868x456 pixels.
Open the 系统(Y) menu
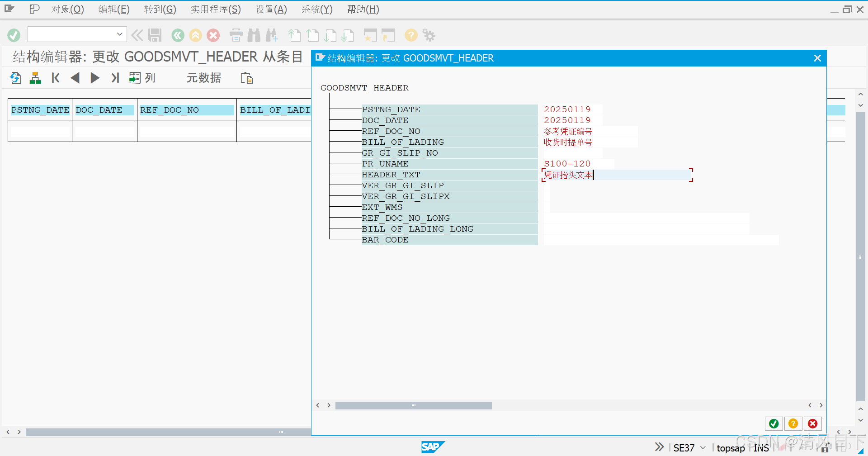click(x=316, y=9)
